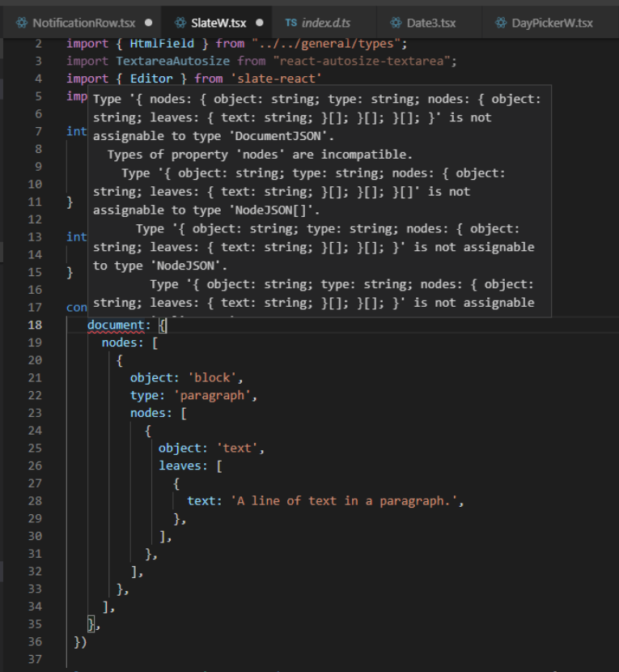Viewport: 619px width, 672px height.
Task: Click the 'text' key on line 28
Action: (x=201, y=501)
